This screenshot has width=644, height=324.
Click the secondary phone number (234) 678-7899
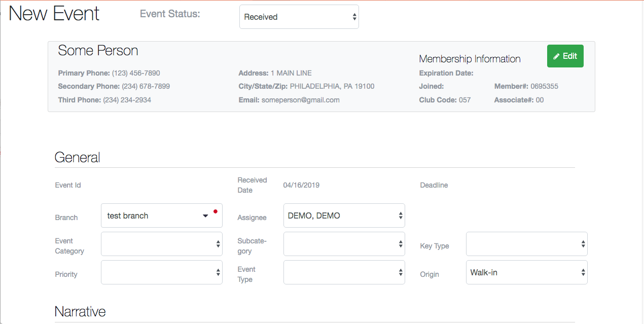tap(146, 86)
